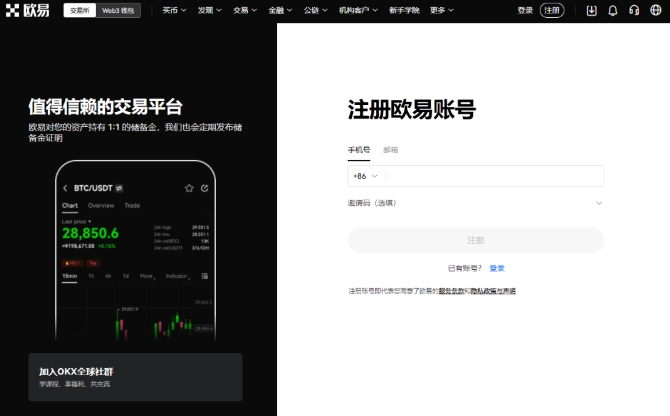
Task: Expand the 公链 menu
Action: 315,10
